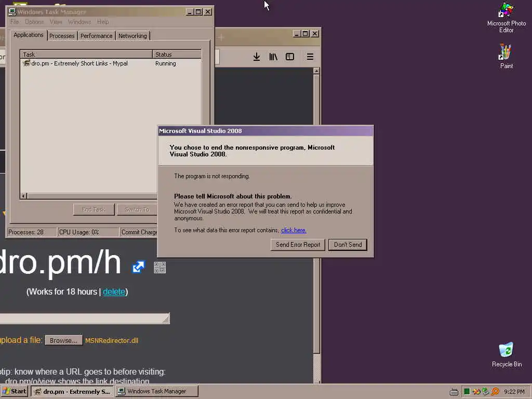
Task: Click the delete link under dro.pm/h
Action: click(x=114, y=292)
